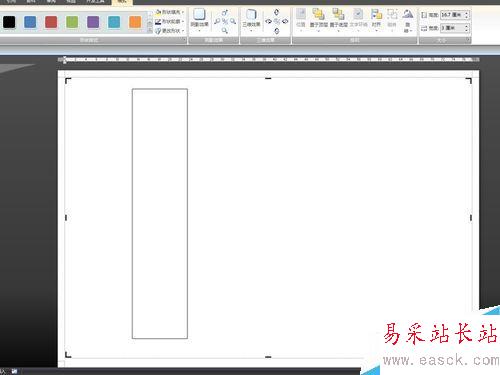Image resolution: width=500 pixels, height=375 pixels.
Task: Nudge the shadow up
Action: [x=225, y=13]
